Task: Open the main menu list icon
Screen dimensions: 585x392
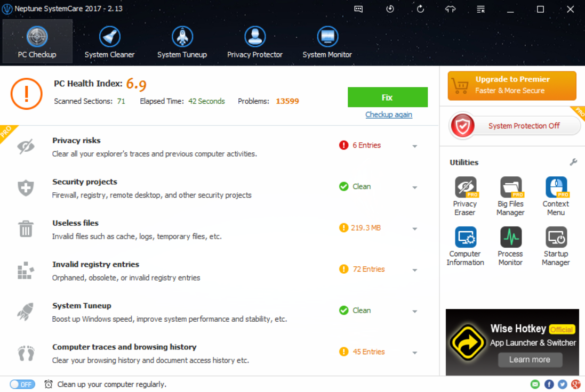Action: 480,9
